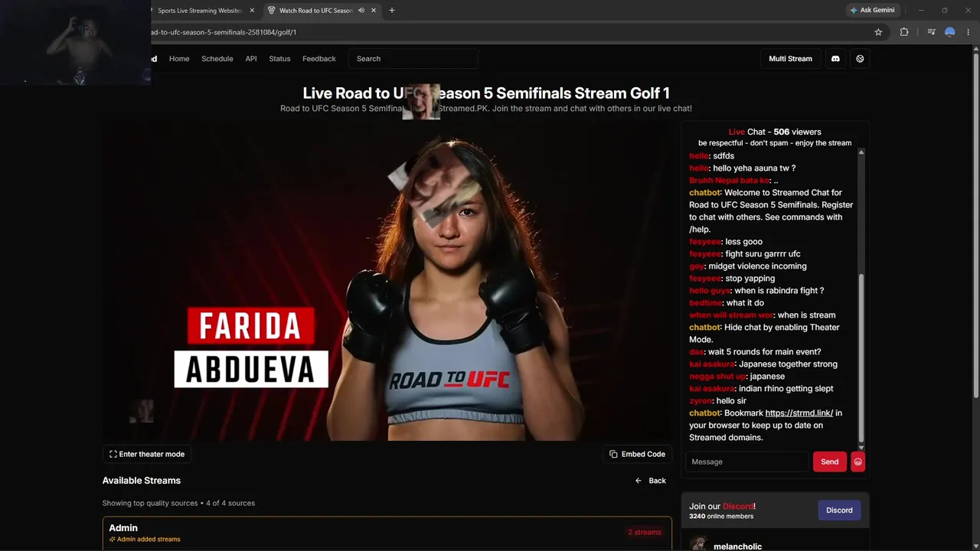Click the '506 viewers' count in Live Chat

click(797, 132)
